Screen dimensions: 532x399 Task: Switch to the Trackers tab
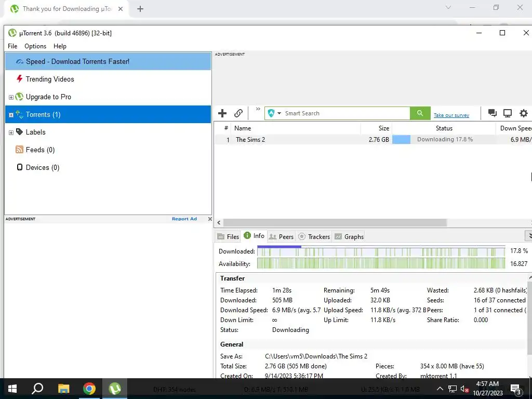click(x=314, y=236)
